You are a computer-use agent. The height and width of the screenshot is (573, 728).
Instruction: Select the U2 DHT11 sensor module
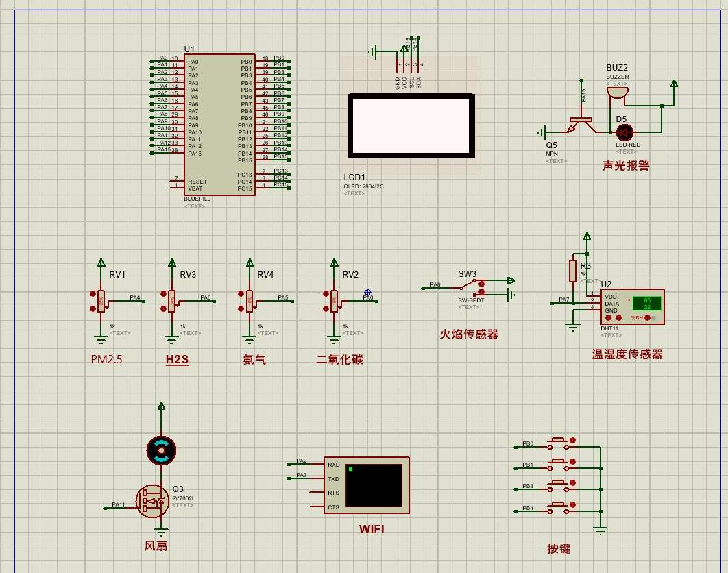coord(632,306)
